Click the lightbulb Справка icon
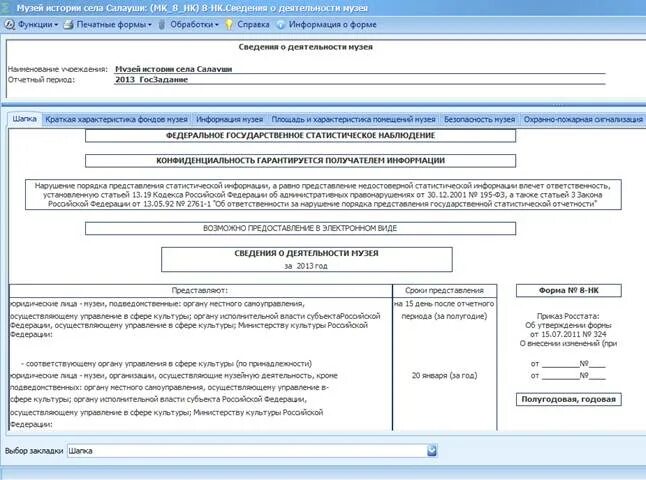The image size is (646, 480). tap(229, 25)
